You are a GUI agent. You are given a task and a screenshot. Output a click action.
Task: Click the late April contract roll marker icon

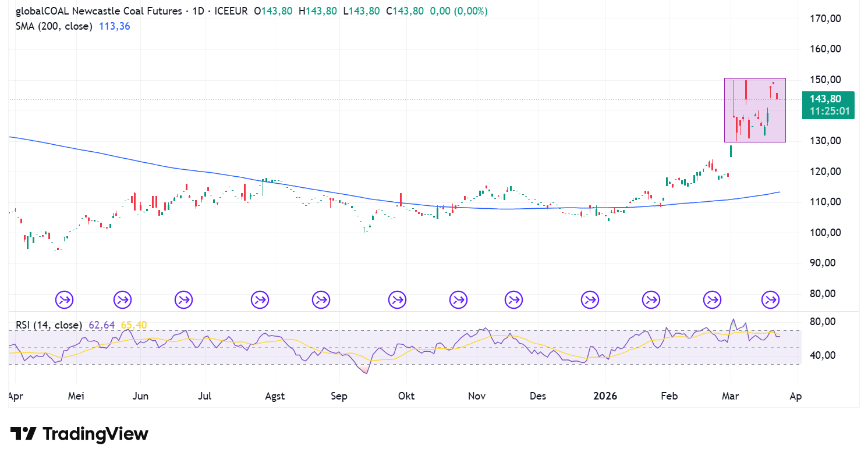coord(65,300)
